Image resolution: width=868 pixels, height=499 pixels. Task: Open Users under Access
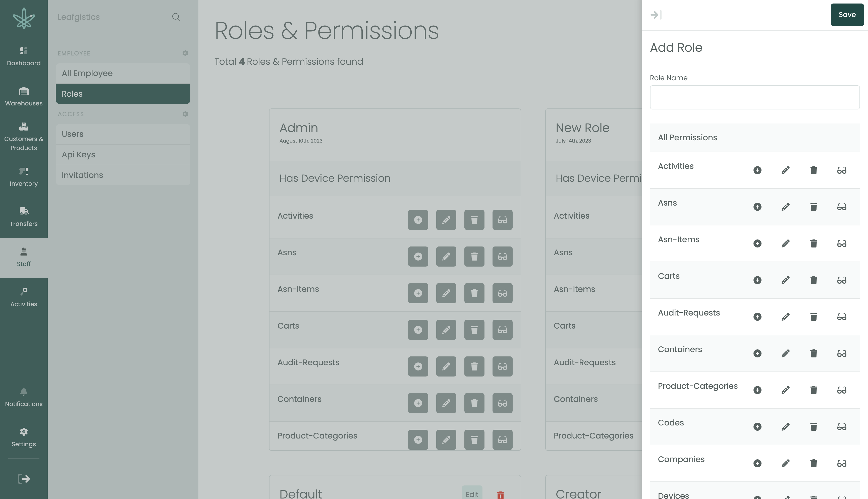click(x=123, y=134)
